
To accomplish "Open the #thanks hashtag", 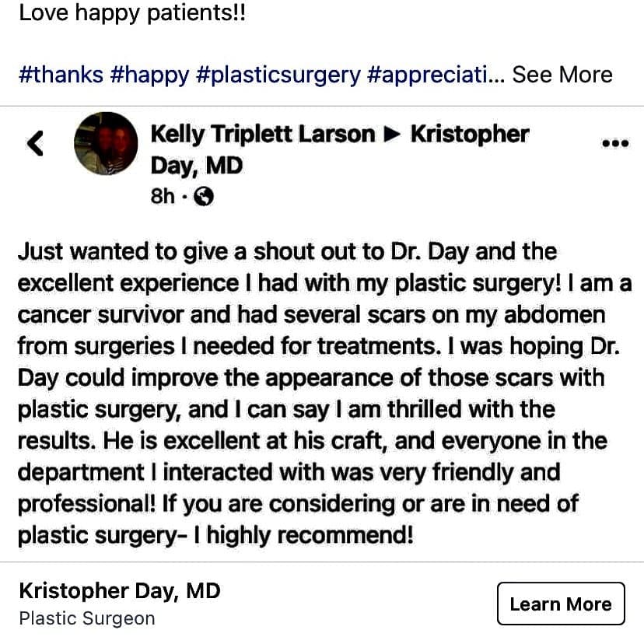I will 61,75.
